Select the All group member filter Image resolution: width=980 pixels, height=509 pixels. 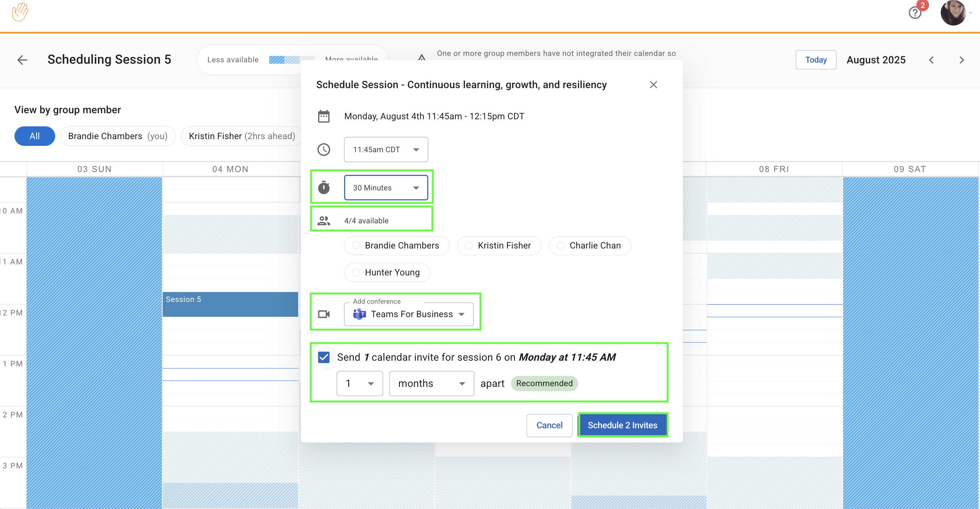point(35,136)
